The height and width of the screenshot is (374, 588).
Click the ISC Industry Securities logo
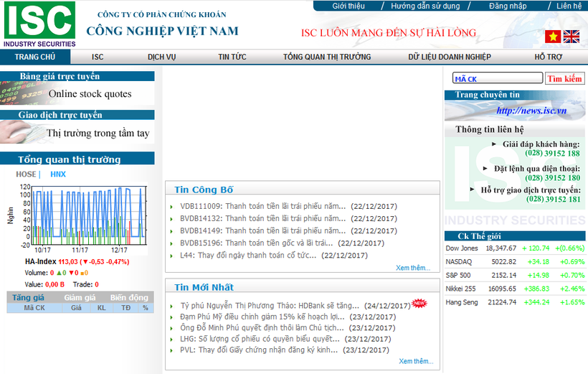coord(39,24)
